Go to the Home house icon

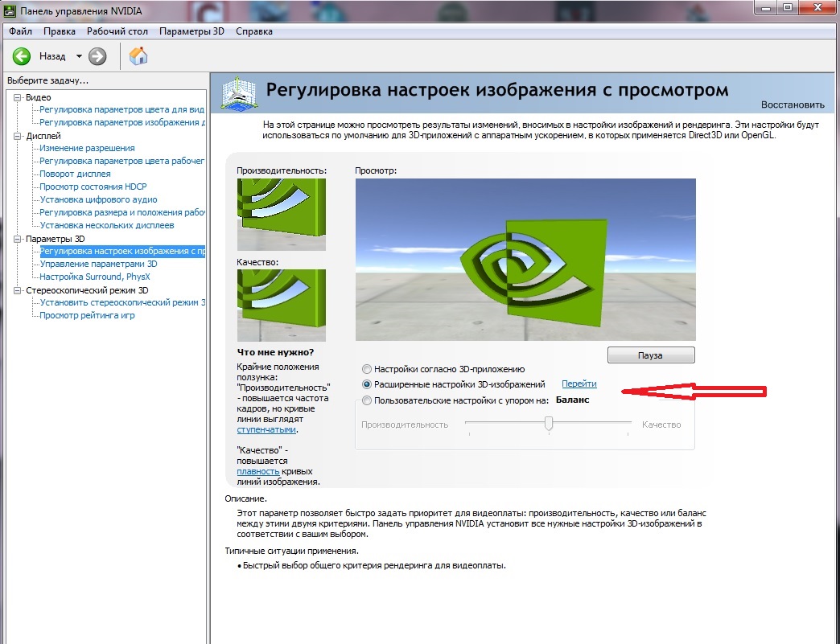point(138,55)
